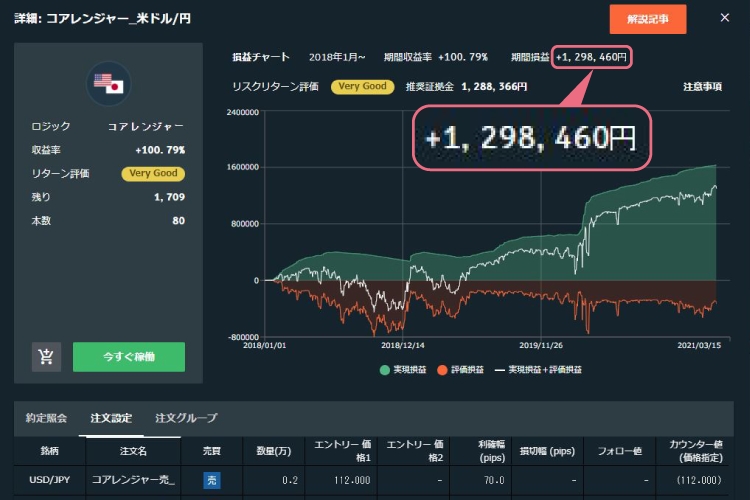Click the 損切幅 (pips) column header
Viewport: 750px width, 500px height.
[548, 451]
